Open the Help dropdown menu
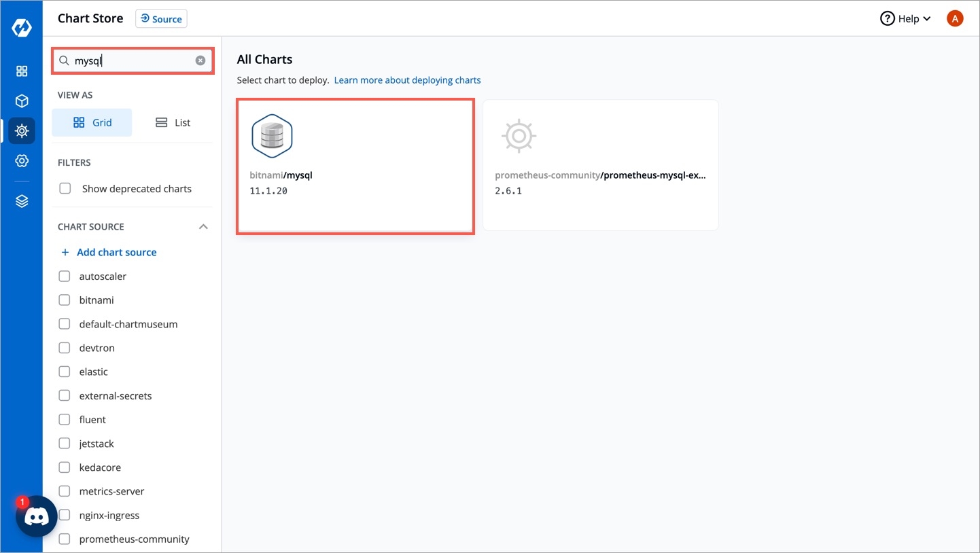Viewport: 980px width, 553px height. [x=905, y=19]
